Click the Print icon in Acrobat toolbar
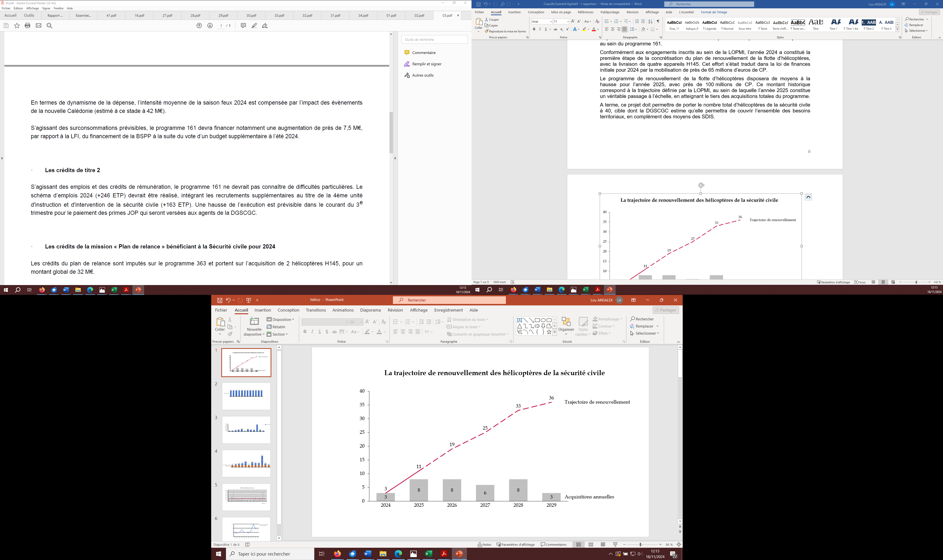This screenshot has width=943, height=560. pos(28,26)
